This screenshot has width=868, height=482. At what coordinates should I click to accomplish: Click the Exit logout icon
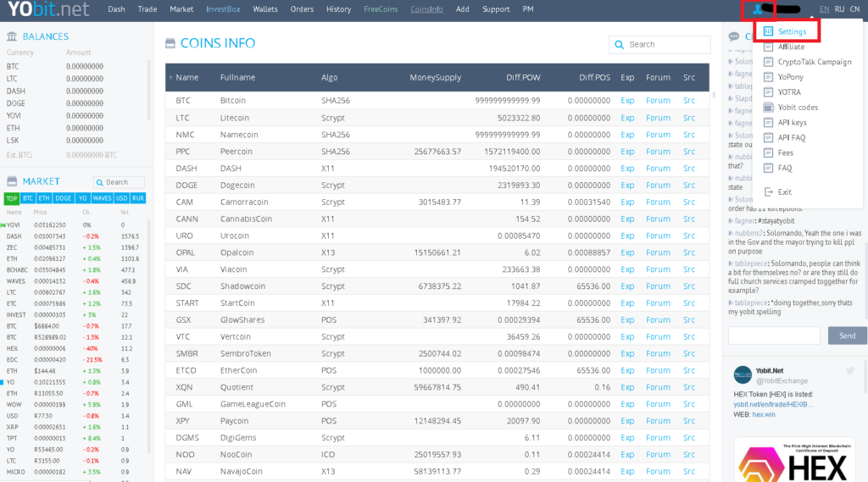click(x=768, y=192)
